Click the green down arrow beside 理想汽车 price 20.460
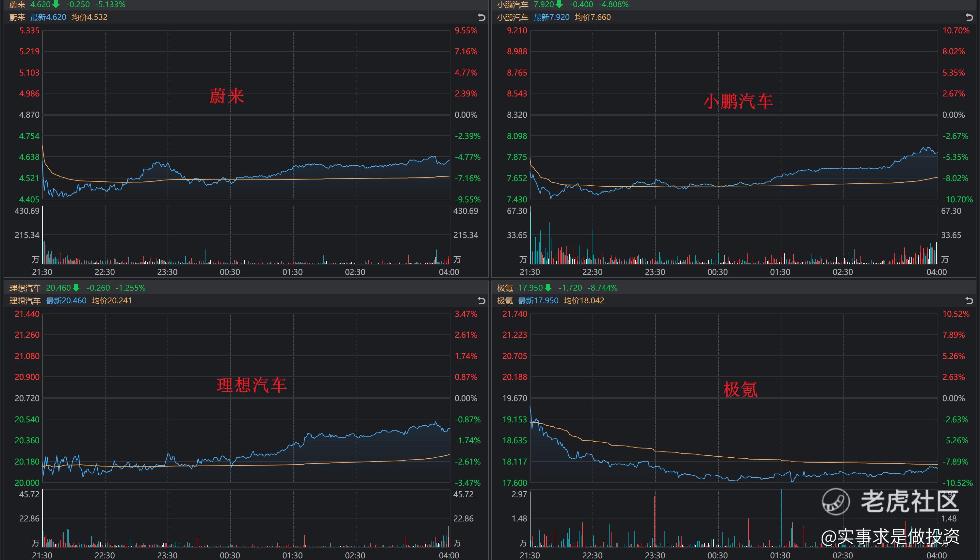 (x=76, y=288)
